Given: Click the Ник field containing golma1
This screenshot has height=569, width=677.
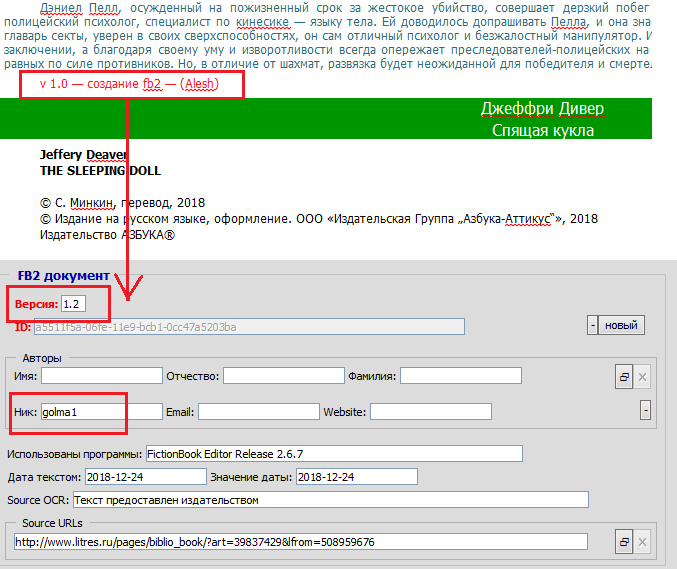Looking at the screenshot, I should (x=101, y=411).
